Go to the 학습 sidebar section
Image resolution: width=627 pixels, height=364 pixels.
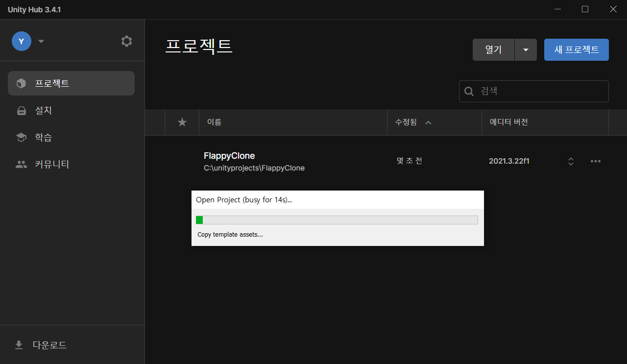[x=71, y=137]
